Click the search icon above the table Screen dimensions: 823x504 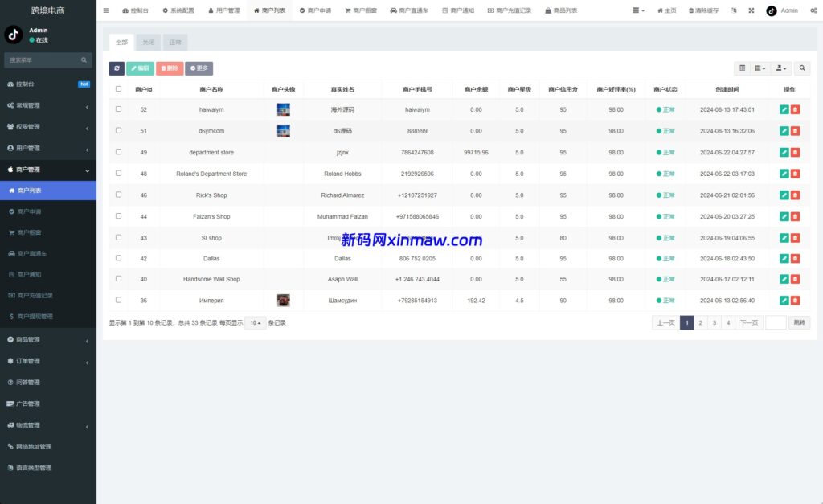point(802,68)
